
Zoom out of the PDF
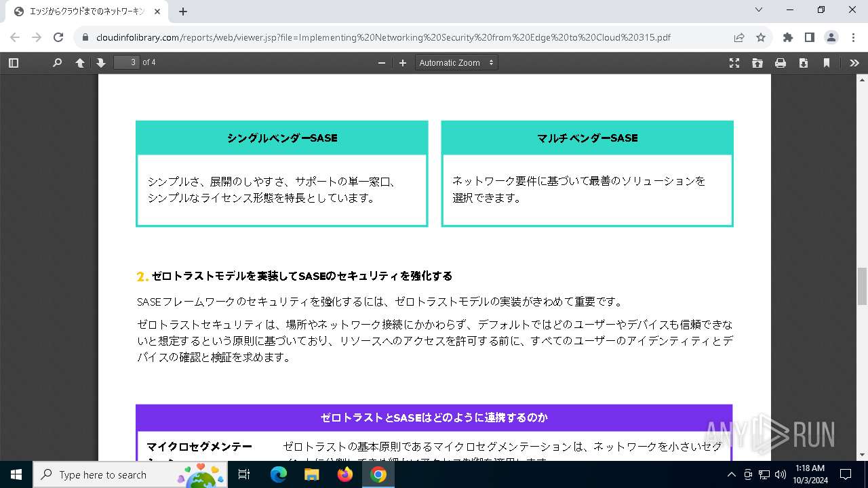coord(382,62)
